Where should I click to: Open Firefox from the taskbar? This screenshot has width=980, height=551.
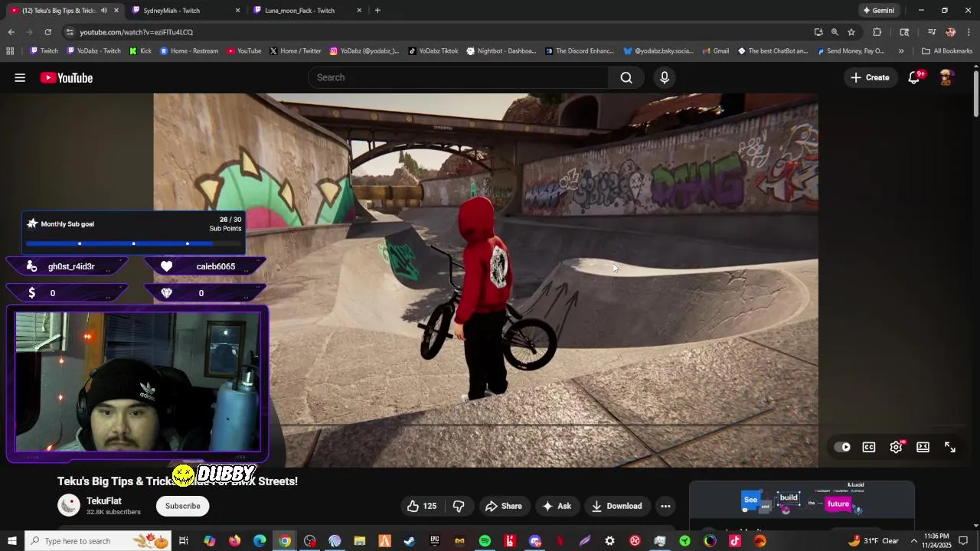(x=234, y=541)
